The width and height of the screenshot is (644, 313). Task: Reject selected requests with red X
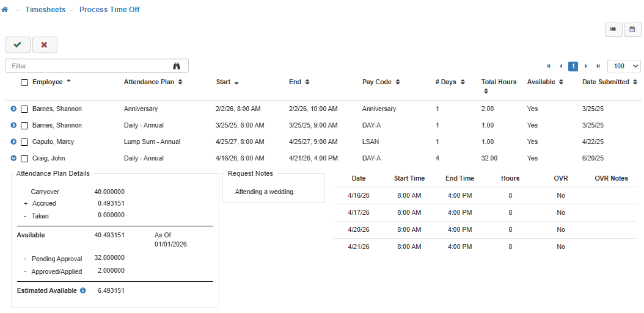coord(45,45)
